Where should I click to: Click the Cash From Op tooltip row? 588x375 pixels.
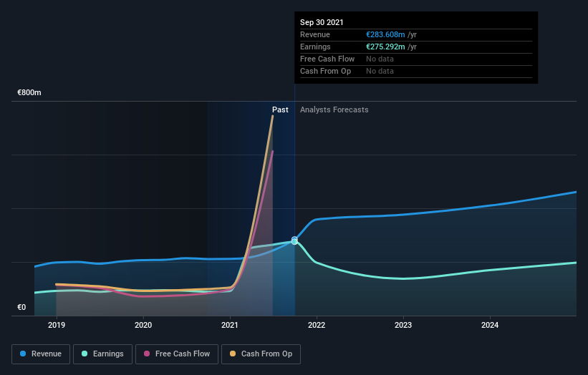click(416, 71)
